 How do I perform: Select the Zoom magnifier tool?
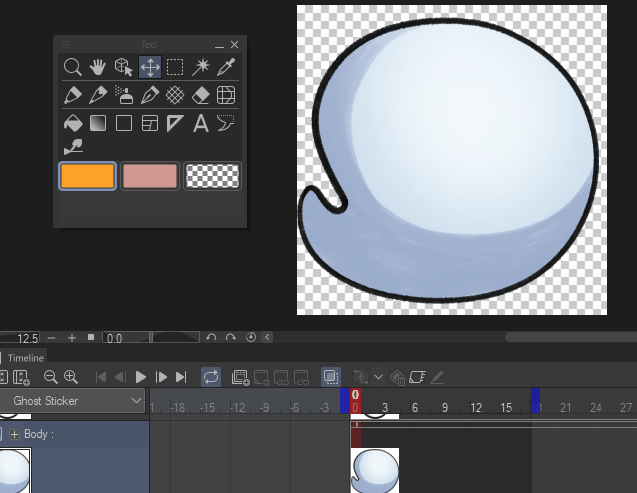[73, 67]
